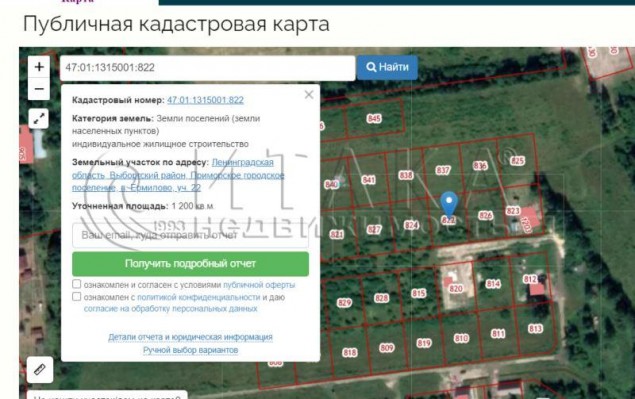Open Ручной выбор вариантов link
Viewport: 635px width, 399px height.
(x=190, y=350)
